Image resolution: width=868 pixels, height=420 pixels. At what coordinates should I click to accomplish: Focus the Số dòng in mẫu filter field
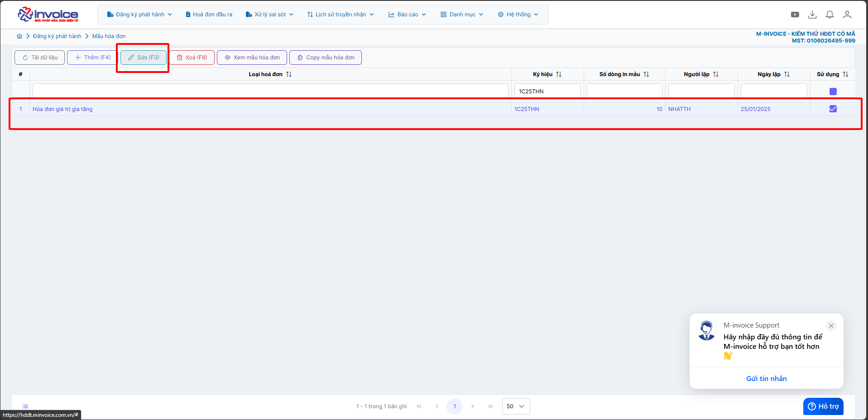pos(624,91)
